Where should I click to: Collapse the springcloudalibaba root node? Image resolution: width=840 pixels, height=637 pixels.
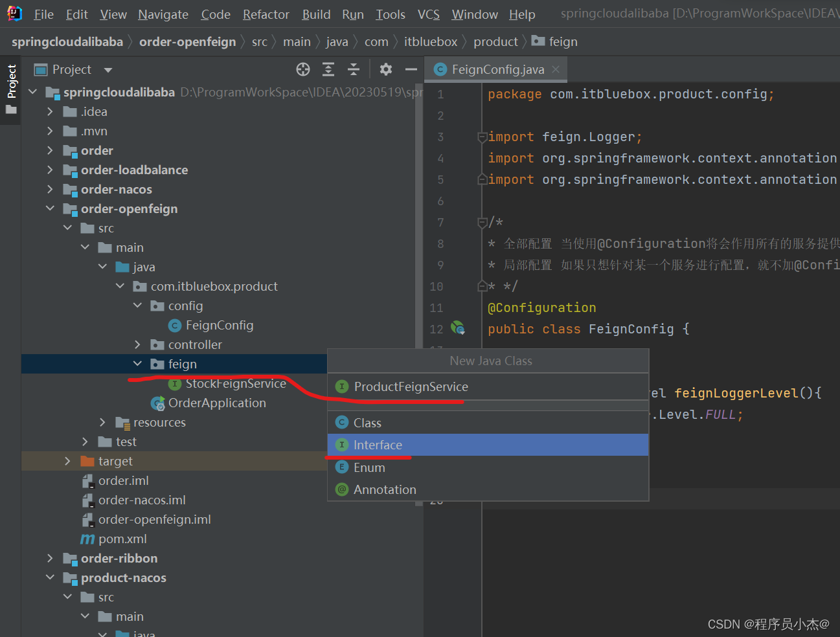(33, 92)
